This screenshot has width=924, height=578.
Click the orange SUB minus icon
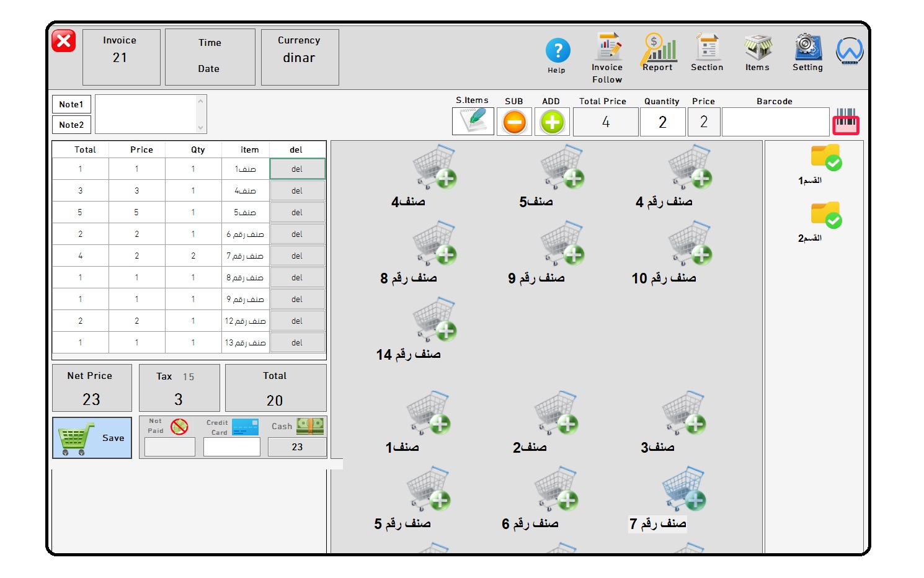(513, 122)
